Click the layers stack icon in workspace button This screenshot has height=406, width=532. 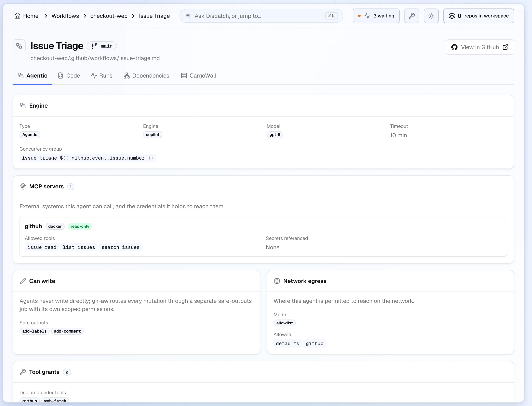pyautogui.click(x=452, y=16)
